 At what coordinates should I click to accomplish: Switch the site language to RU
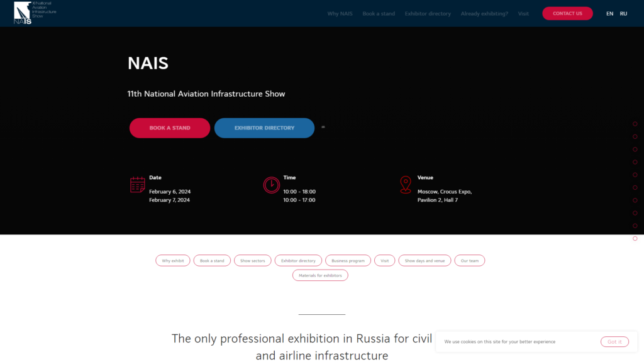point(623,14)
